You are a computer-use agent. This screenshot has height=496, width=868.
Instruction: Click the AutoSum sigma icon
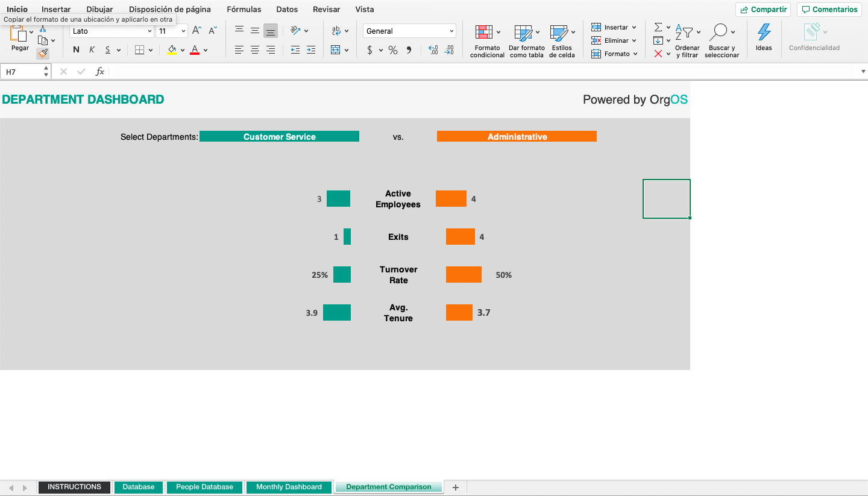(658, 27)
